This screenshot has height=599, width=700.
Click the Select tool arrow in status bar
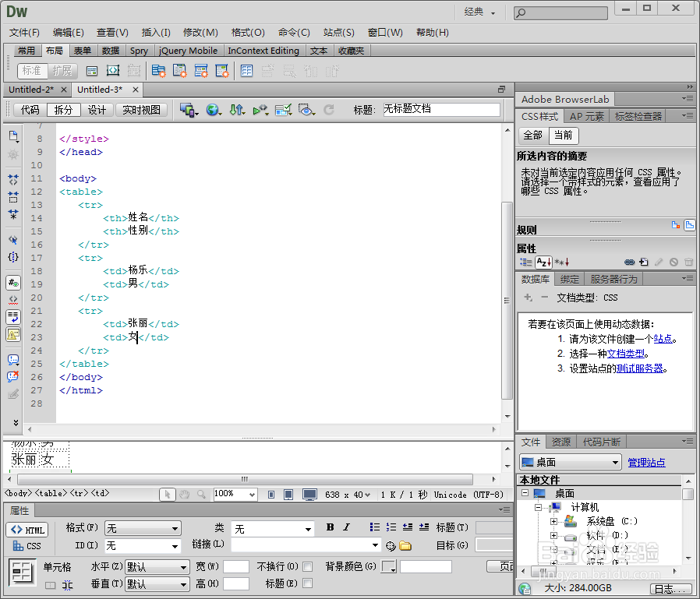pos(168,495)
